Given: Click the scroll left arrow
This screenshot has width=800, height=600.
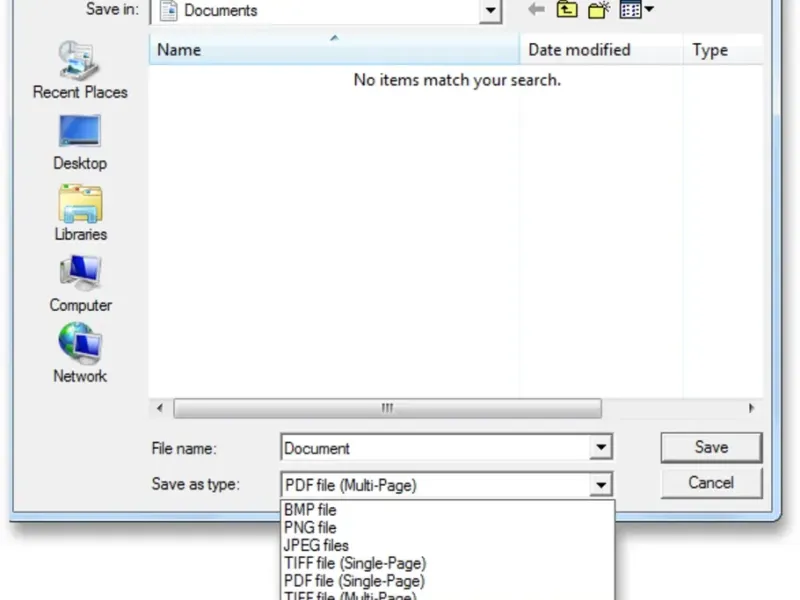Looking at the screenshot, I should (160, 408).
